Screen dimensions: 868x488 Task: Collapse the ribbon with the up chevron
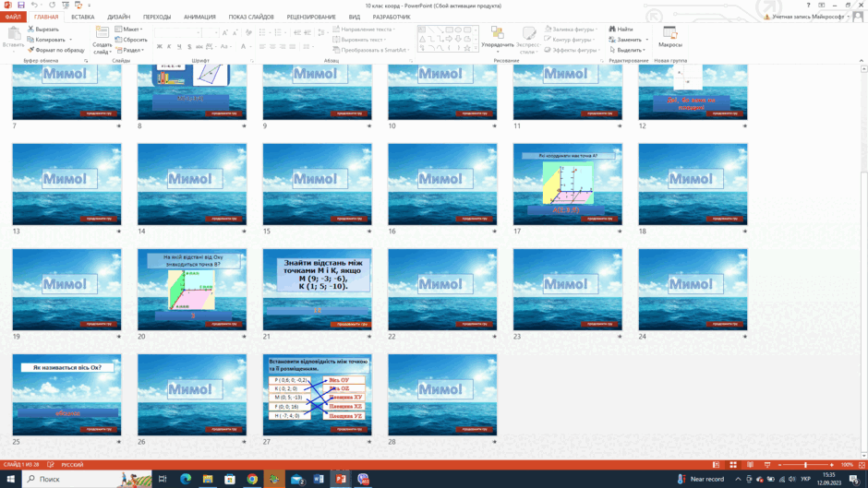tap(862, 60)
